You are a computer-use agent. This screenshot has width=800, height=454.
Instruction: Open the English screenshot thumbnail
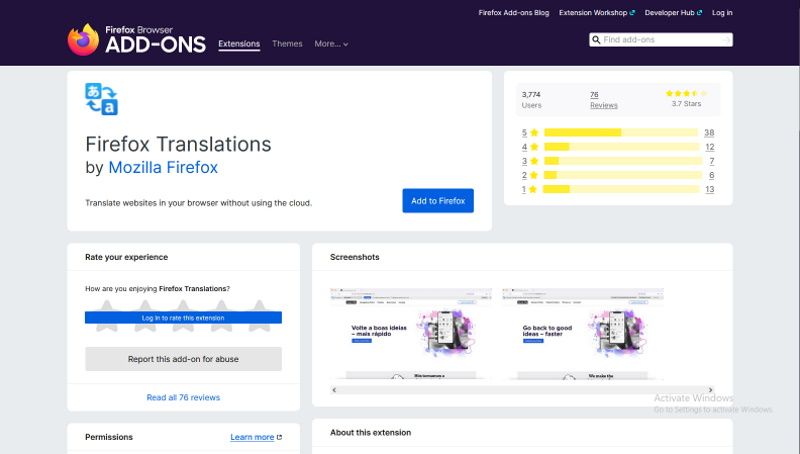coord(583,334)
